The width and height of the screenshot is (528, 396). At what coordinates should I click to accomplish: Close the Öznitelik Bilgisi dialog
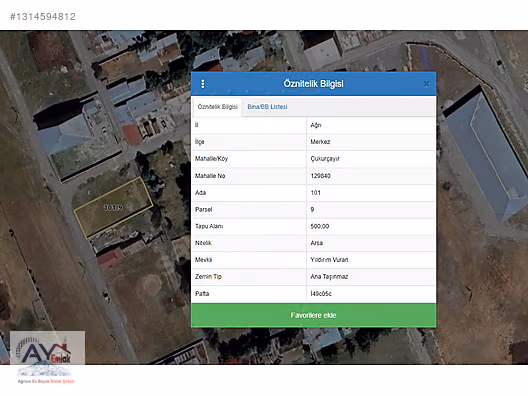click(426, 84)
